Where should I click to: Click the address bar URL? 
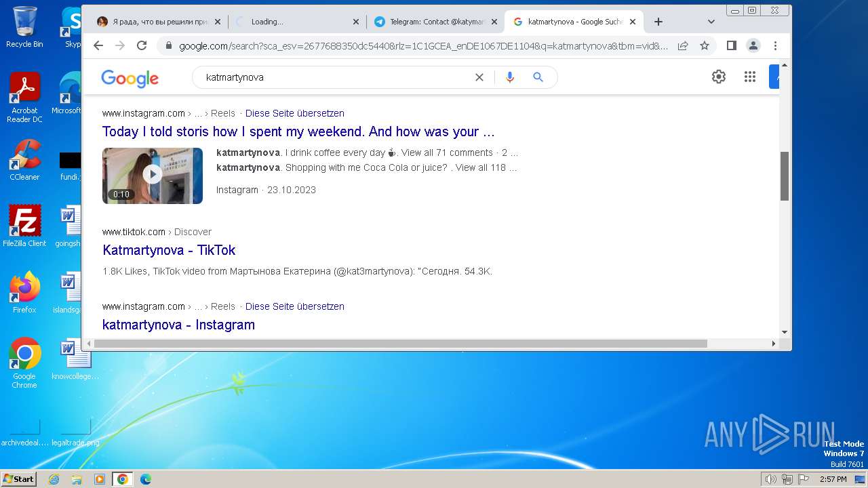click(x=423, y=45)
